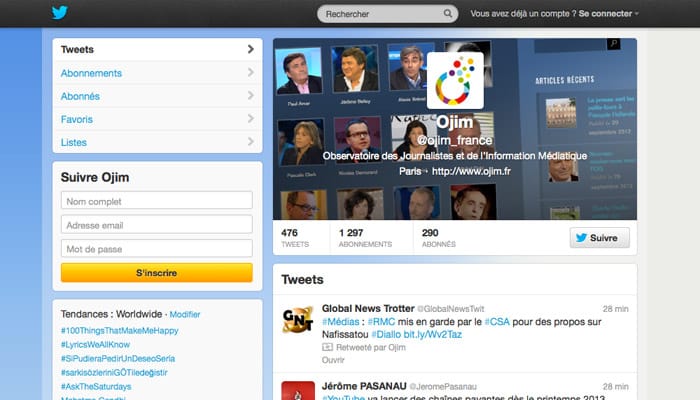Click magnifier icon on header banner
Screen dimensions: 700x400
(613, 45)
